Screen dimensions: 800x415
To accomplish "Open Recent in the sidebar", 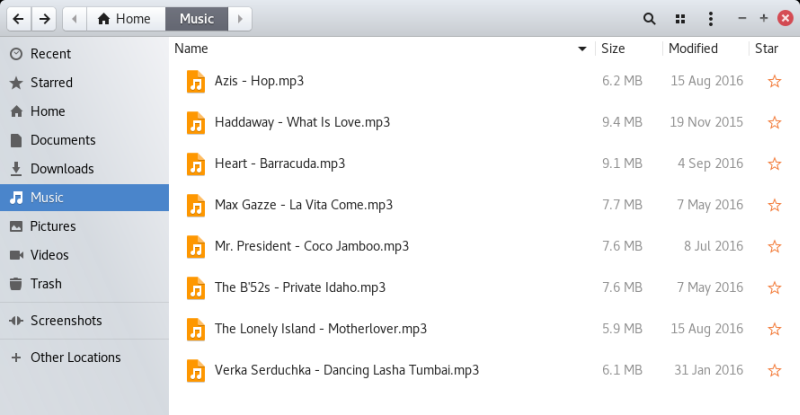I will tap(84, 54).
